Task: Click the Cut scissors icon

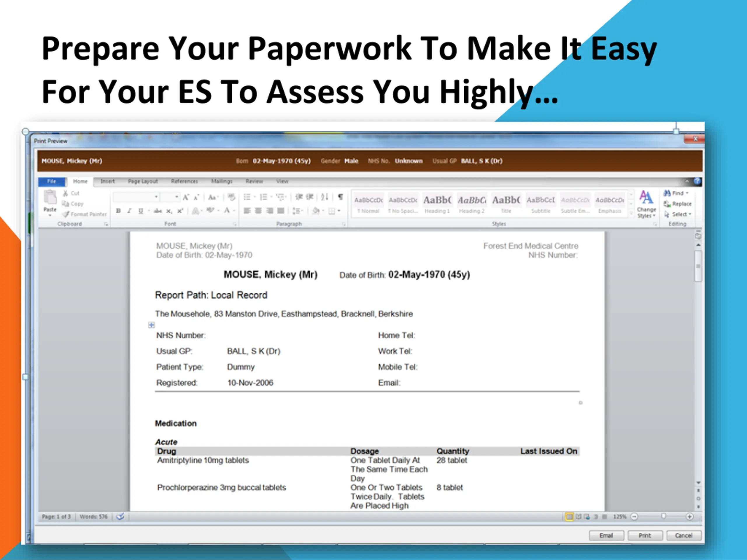Action: coord(66,193)
